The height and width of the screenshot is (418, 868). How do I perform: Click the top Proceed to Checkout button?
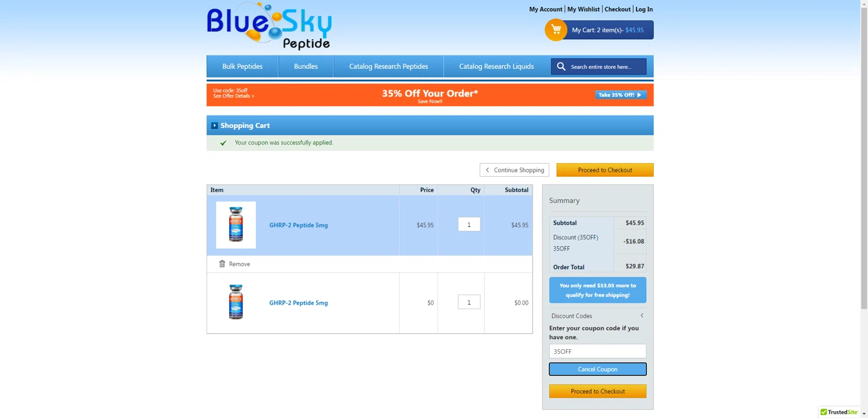click(x=605, y=170)
